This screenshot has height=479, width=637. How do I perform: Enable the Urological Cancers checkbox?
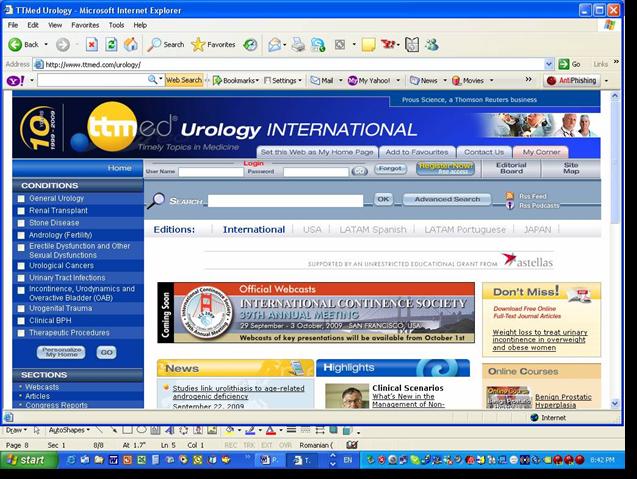pyautogui.click(x=21, y=266)
